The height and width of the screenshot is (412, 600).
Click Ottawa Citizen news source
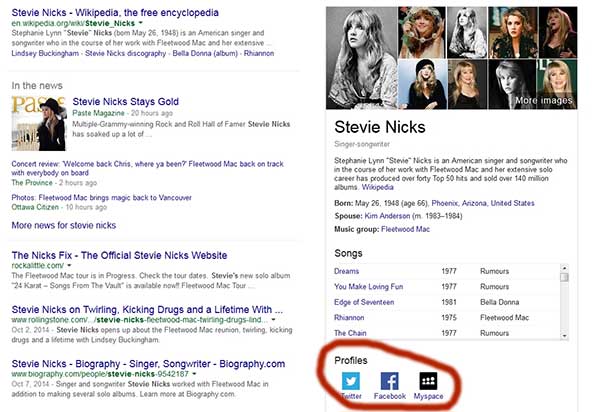pos(35,207)
